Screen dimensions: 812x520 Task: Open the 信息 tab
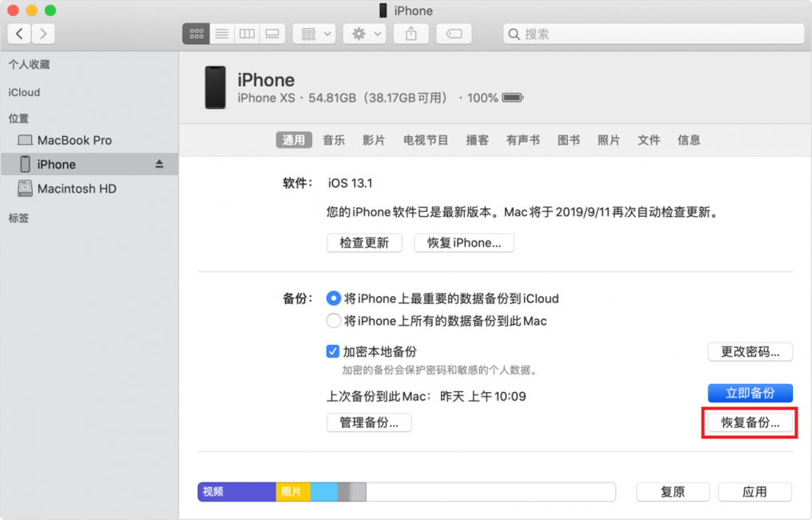click(x=690, y=140)
